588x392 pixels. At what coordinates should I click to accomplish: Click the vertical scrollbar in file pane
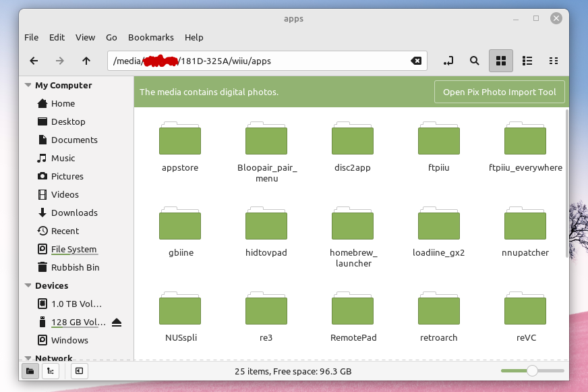[x=566, y=184]
